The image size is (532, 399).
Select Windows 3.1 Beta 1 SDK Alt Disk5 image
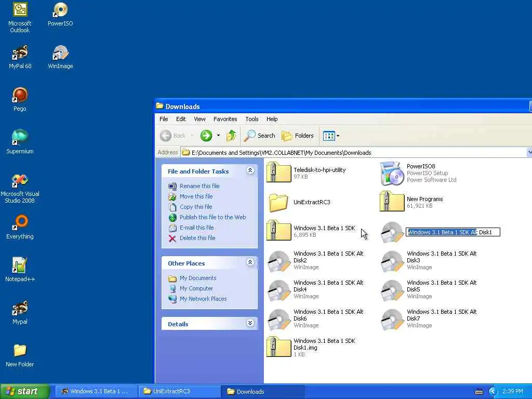(429, 289)
